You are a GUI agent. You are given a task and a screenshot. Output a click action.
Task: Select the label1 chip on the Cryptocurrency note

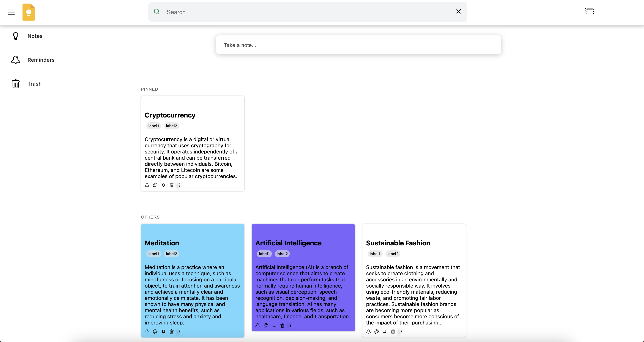pos(153,125)
